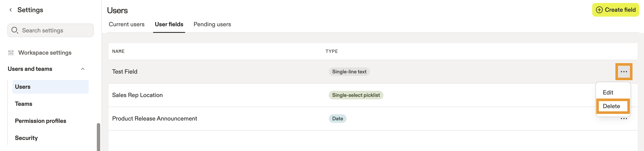Click the search magnifier icon

coord(15,30)
